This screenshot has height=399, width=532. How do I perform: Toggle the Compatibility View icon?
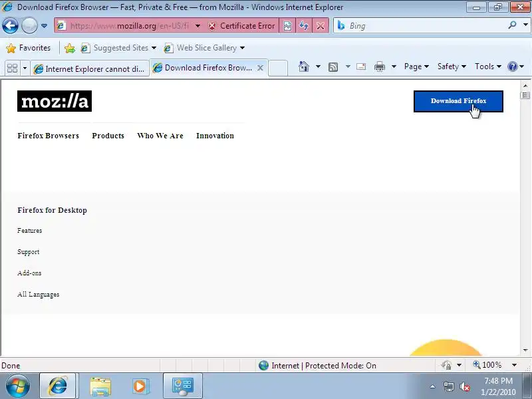pyautogui.click(x=287, y=26)
